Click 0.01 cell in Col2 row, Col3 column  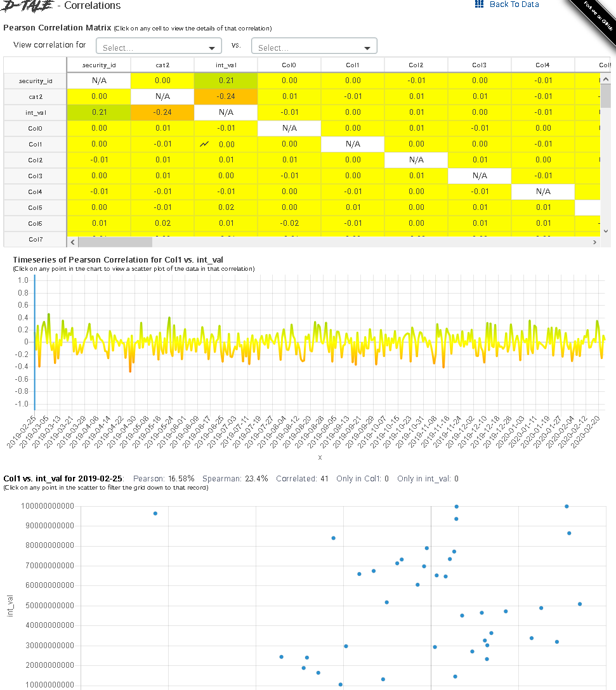tap(480, 160)
